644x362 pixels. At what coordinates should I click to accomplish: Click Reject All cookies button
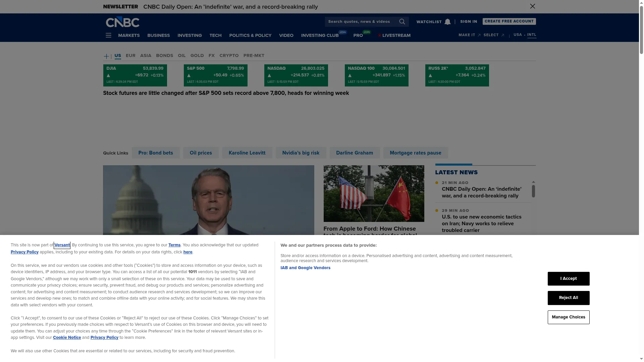[x=569, y=298]
